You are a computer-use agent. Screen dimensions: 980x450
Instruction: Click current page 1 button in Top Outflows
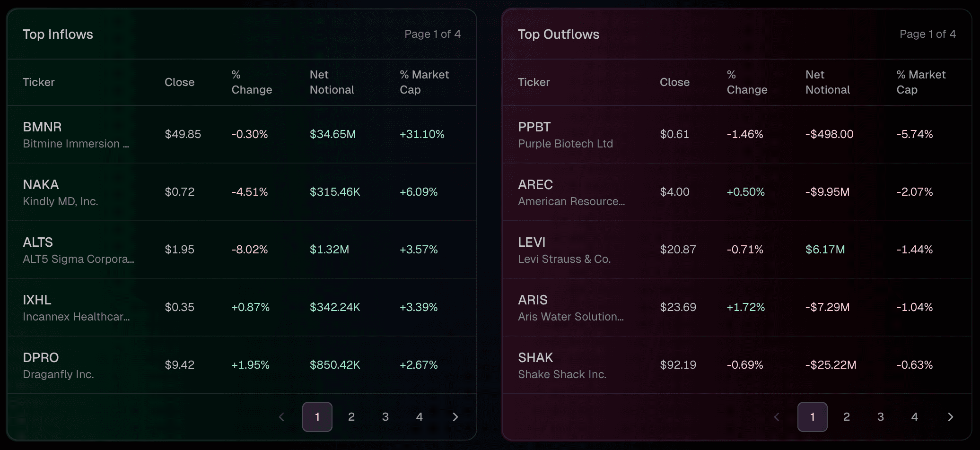click(812, 417)
